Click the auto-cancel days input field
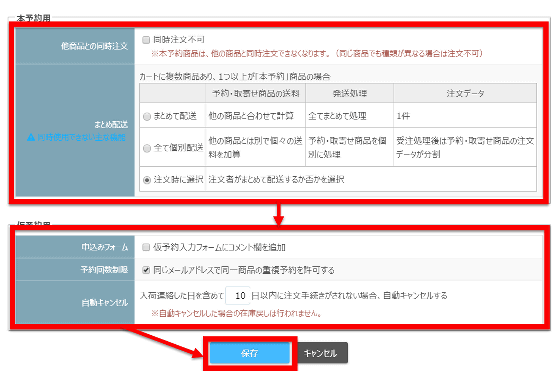The image size is (560, 371). (238, 295)
